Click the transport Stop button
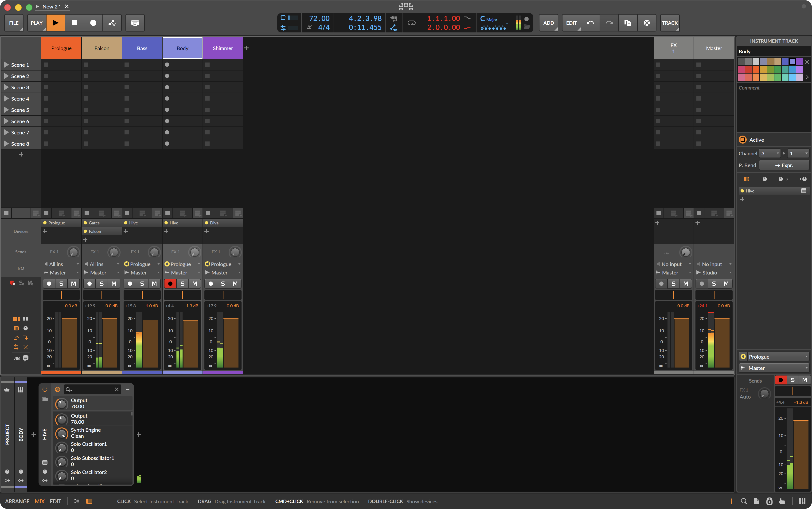Screen dimensions: 812x509 click(x=74, y=23)
